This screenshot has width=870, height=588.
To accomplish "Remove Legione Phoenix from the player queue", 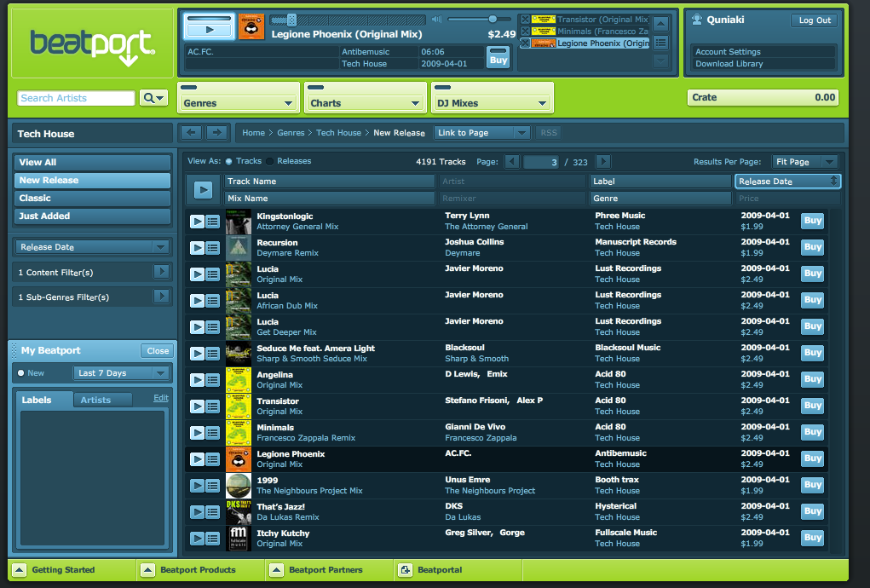I will pyautogui.click(x=525, y=43).
